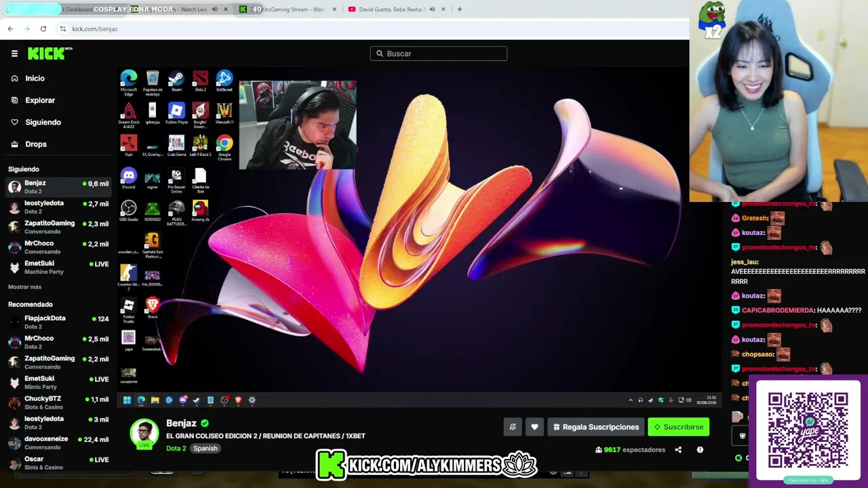Go back in the browser
Viewport: 868px width, 488px height.
click(x=10, y=28)
